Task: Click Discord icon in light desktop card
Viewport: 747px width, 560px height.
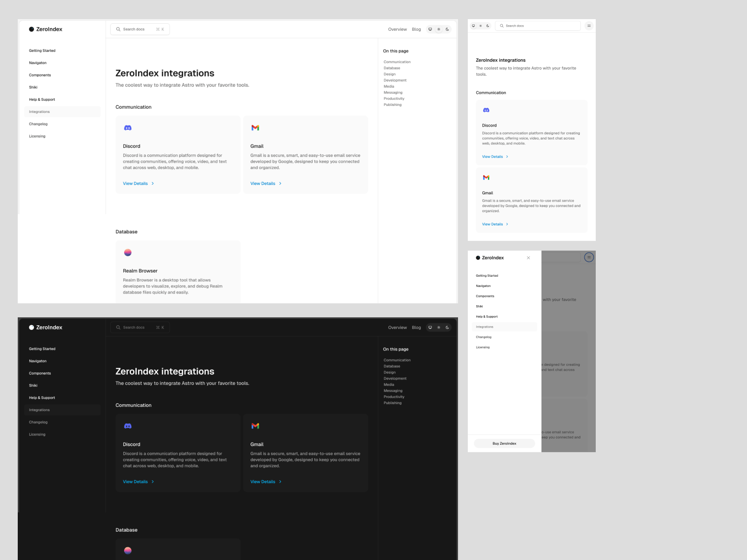Action: click(x=127, y=128)
